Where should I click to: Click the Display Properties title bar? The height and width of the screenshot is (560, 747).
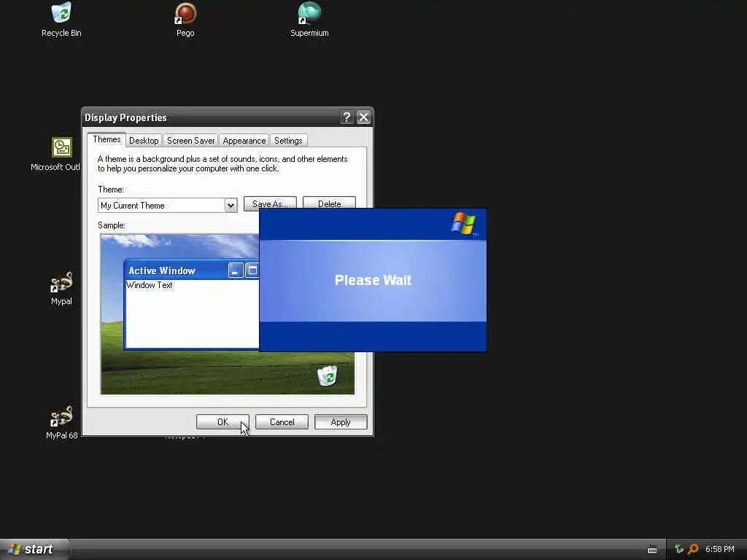pos(228,117)
